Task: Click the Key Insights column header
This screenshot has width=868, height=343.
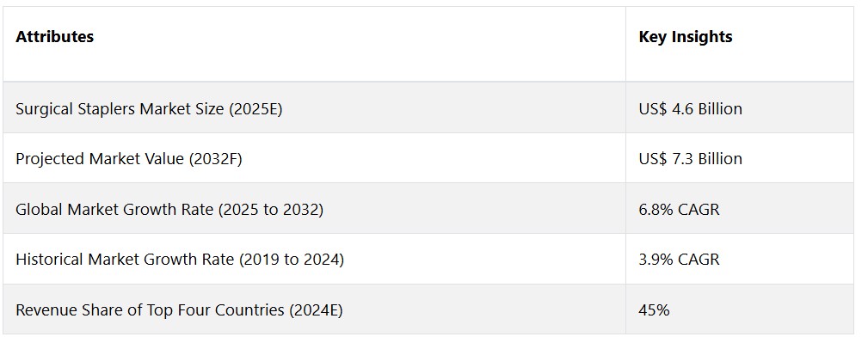Action: [x=686, y=36]
